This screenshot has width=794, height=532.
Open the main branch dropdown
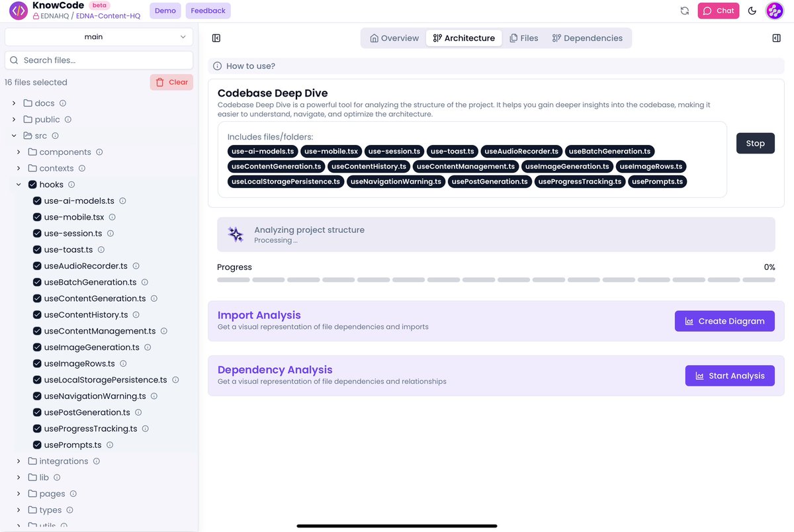[98, 36]
